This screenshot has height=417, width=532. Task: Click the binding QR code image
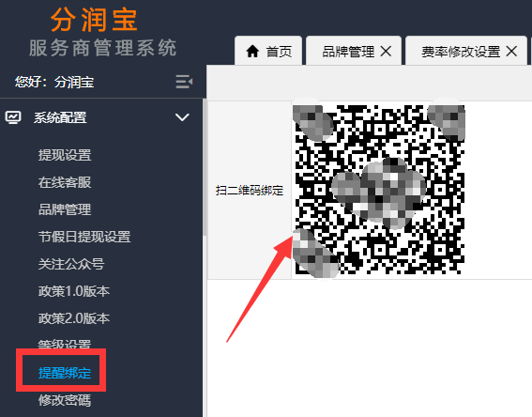379,190
